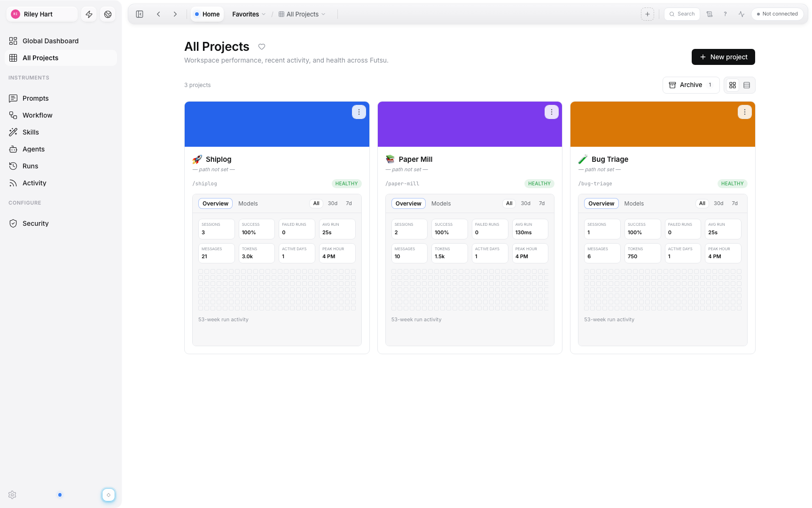Open Bug Triage card three-dot menu

[x=744, y=112]
